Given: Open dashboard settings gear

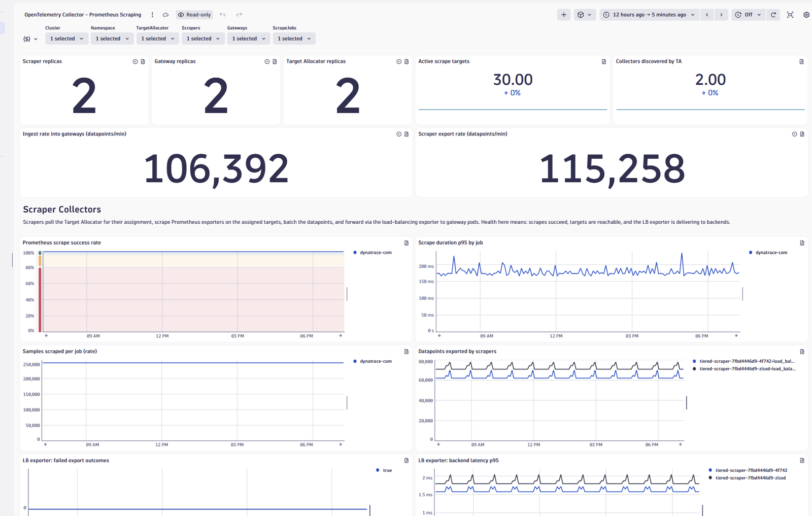Looking at the screenshot, I should [806, 15].
